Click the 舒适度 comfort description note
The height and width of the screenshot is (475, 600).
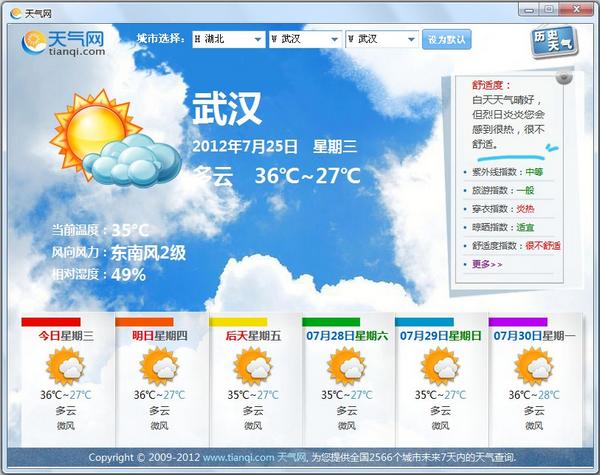508,115
